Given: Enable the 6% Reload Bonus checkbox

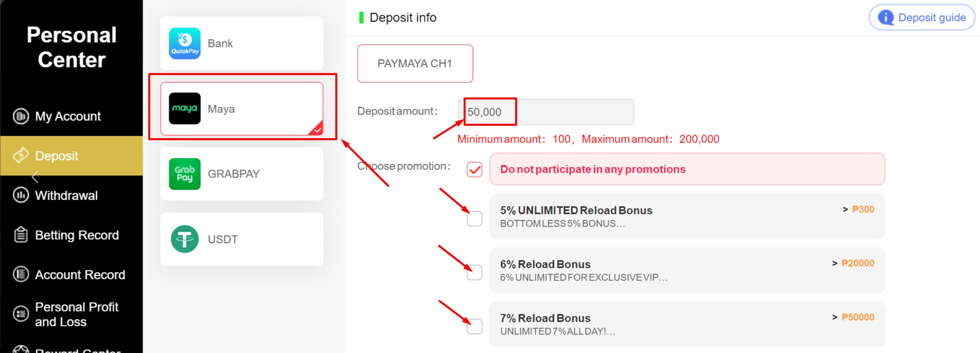Looking at the screenshot, I should coord(474,272).
